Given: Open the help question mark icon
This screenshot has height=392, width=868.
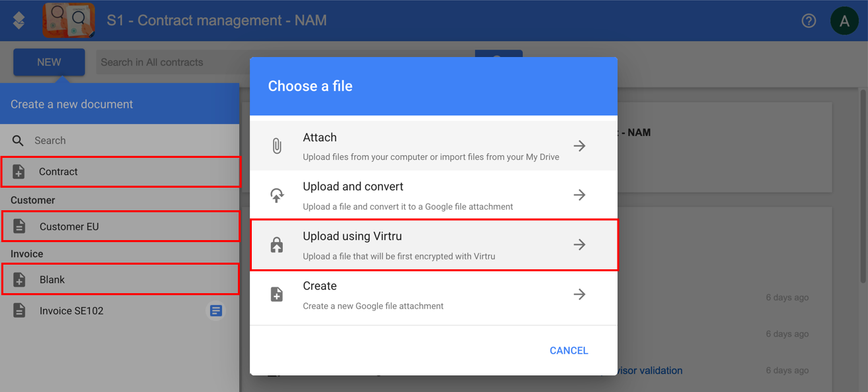Looking at the screenshot, I should tap(808, 21).
